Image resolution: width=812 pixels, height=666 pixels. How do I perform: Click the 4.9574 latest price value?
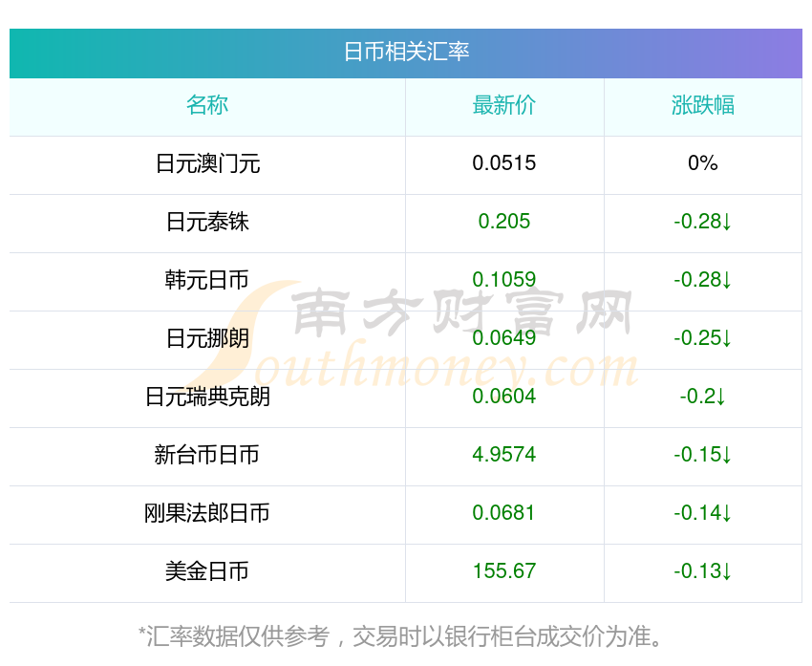point(504,455)
